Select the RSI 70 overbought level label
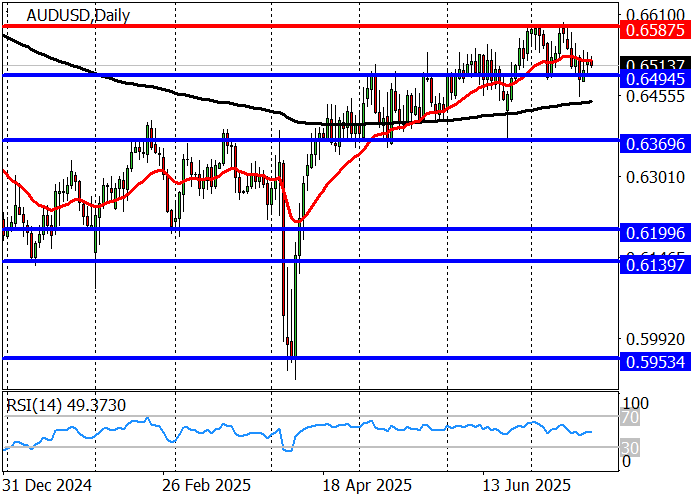This screenshot has width=700, height=500. pyautogui.click(x=628, y=417)
